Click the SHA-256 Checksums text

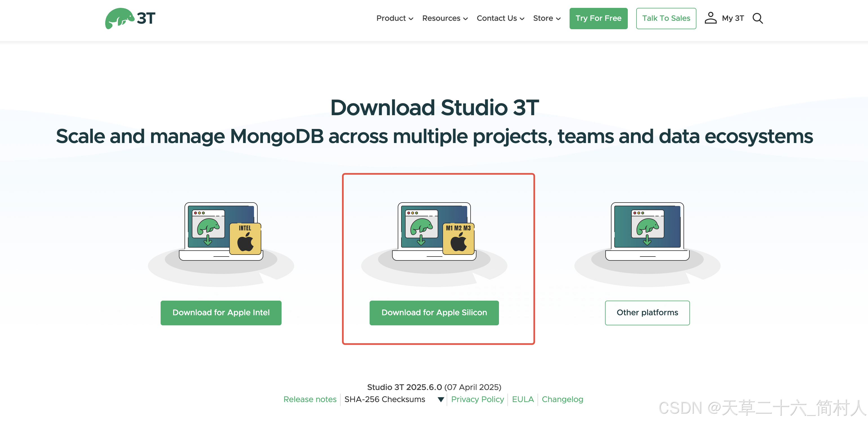[x=384, y=399]
